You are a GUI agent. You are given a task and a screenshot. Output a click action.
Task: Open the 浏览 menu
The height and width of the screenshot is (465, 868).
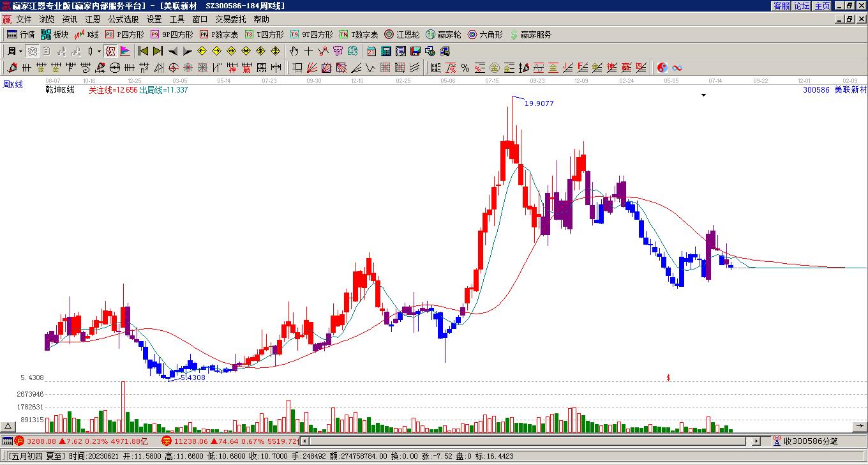(x=47, y=19)
